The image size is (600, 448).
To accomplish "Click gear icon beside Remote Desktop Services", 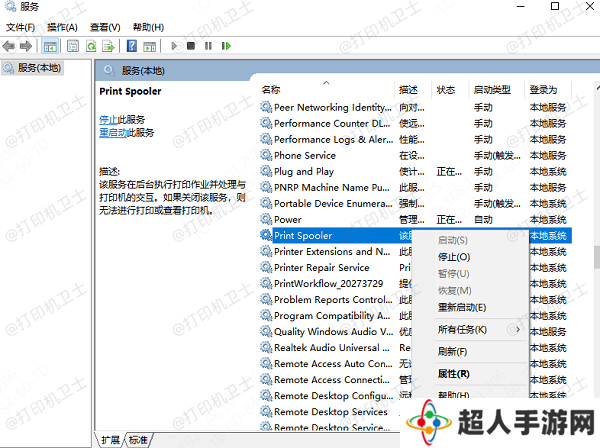I will point(266,411).
